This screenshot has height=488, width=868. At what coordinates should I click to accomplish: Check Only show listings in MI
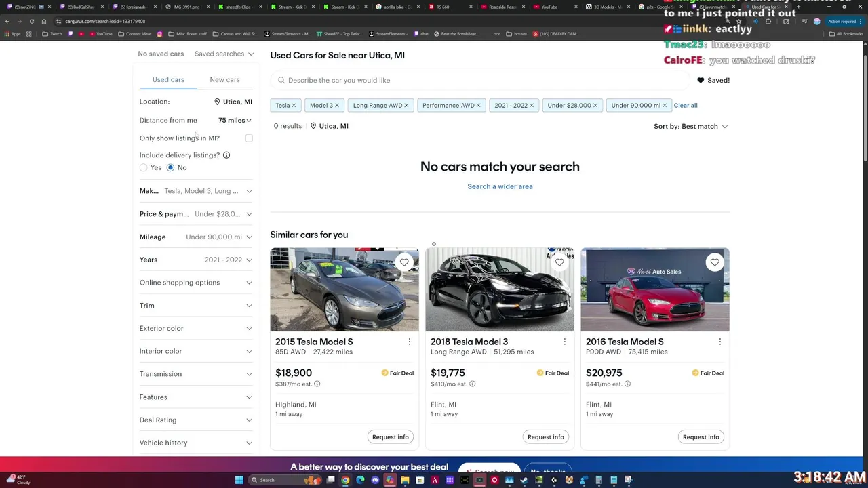[x=249, y=138]
